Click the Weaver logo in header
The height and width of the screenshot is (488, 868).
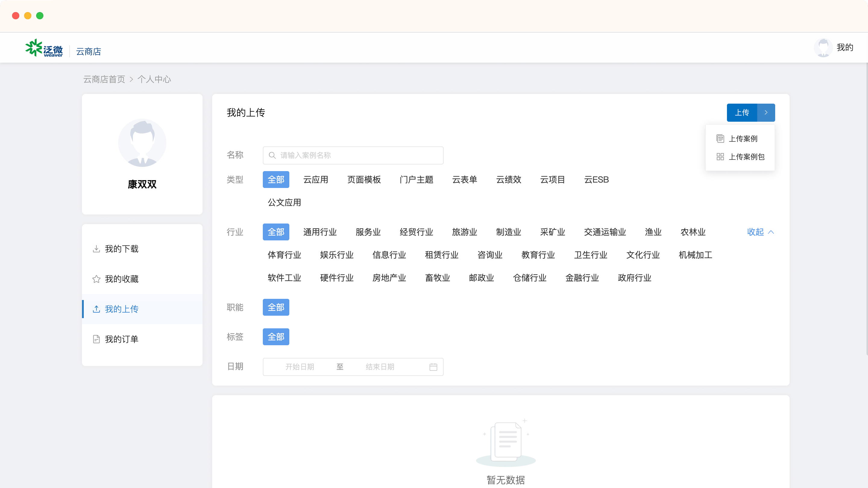(44, 48)
